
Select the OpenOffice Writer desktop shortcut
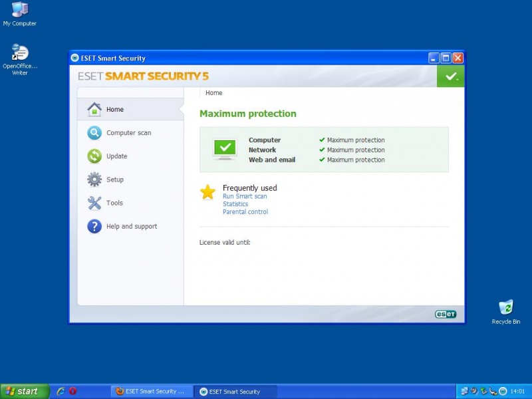(20, 60)
